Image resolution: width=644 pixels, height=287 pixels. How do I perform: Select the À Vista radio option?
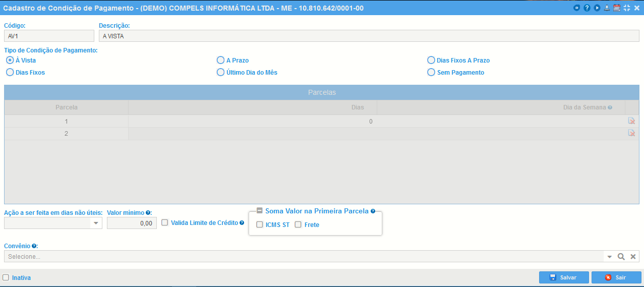click(x=10, y=60)
